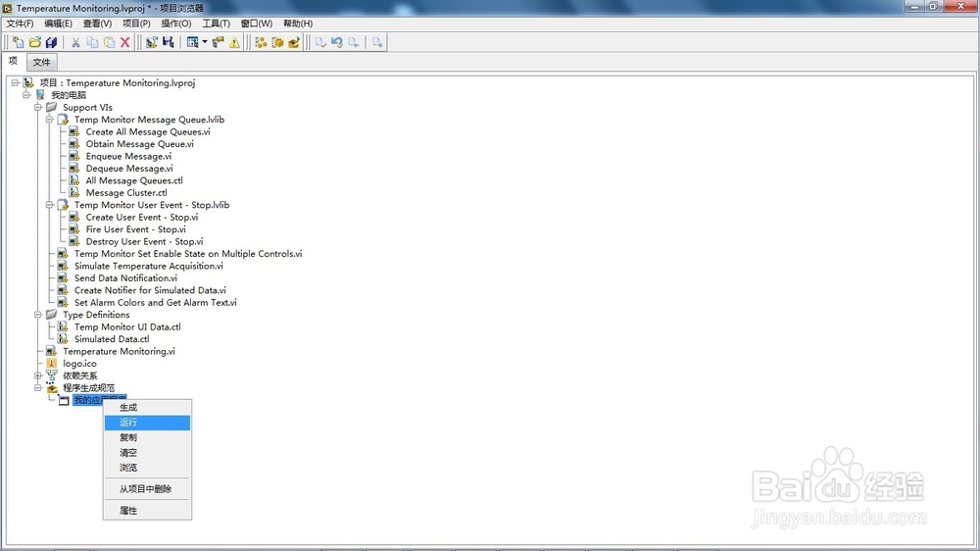Open the 工具(T) menu
The image size is (980, 551).
click(x=216, y=24)
